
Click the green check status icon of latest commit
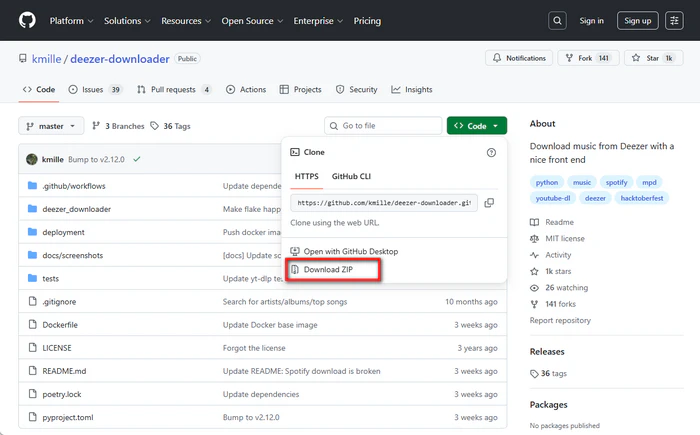click(x=137, y=159)
